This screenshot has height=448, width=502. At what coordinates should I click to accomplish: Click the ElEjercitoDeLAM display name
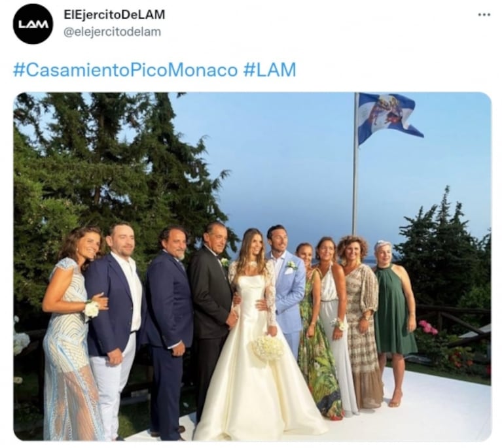[x=115, y=15]
